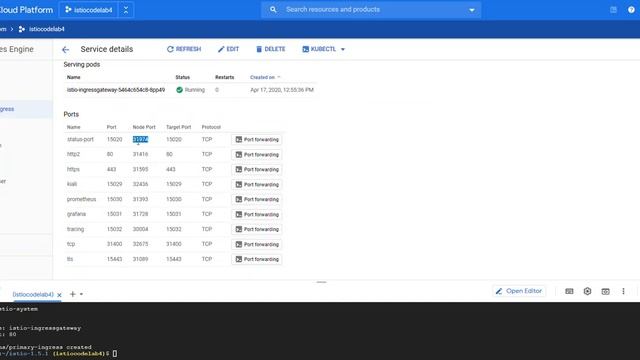Image resolution: width=640 pixels, height=360 pixels.
Task: Switch to the (istiocodelab4) Cloud Shell tab
Action: tap(33, 294)
